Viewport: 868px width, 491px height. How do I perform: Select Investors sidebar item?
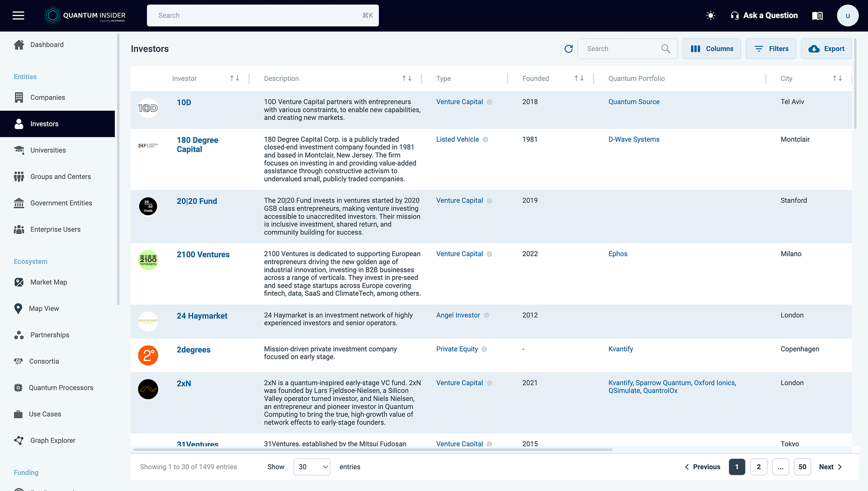click(57, 124)
